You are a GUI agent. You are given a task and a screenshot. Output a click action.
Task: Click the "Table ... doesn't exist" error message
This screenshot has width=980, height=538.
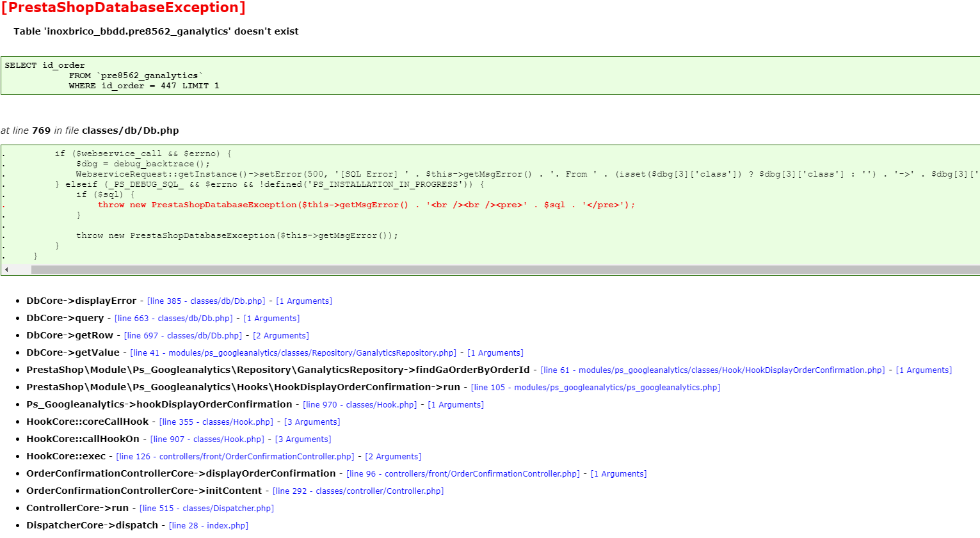[156, 31]
